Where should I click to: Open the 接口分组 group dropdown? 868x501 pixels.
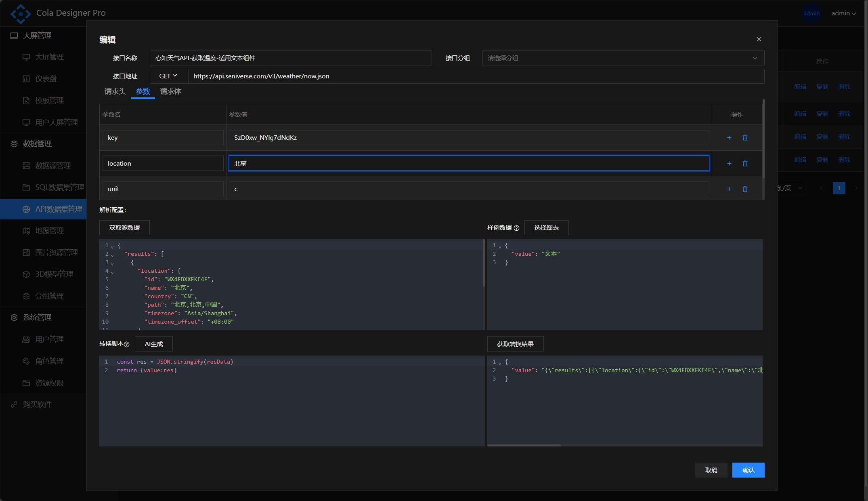[623, 58]
